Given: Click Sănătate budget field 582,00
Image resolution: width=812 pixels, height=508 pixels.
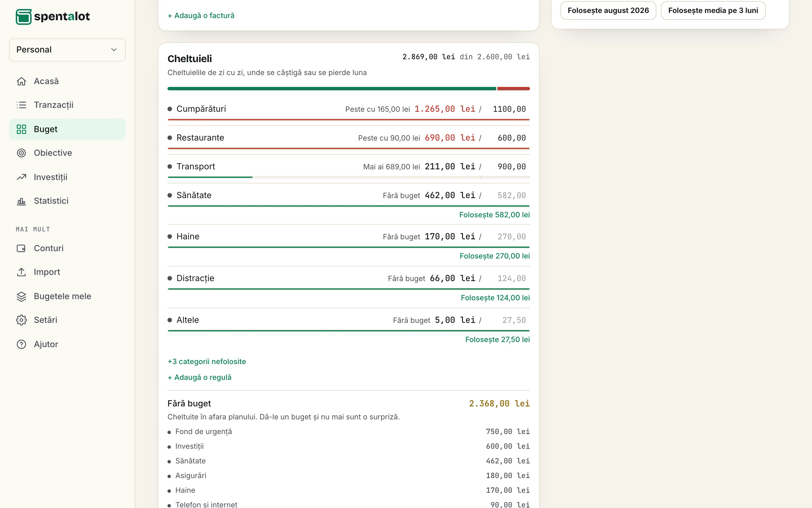Looking at the screenshot, I should 507,196.
